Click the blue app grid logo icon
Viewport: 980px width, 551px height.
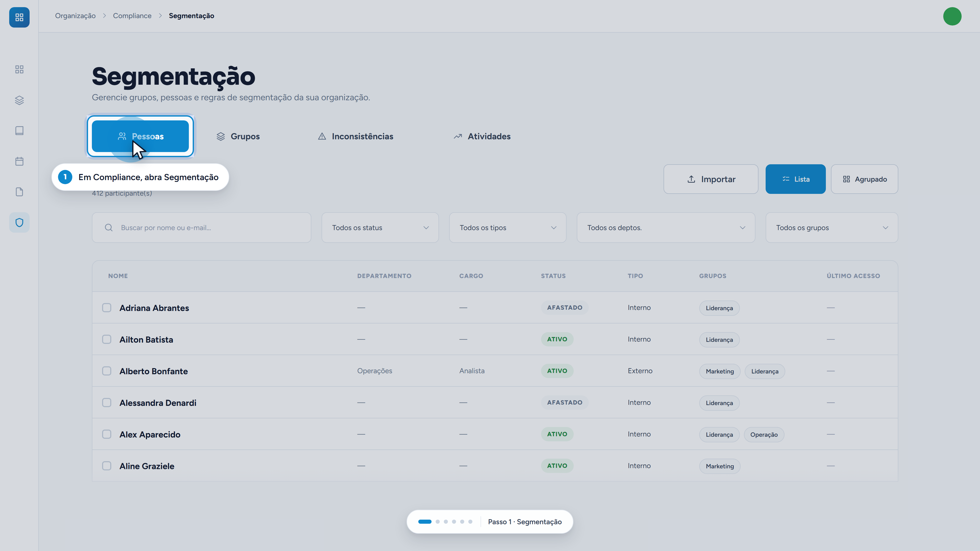coord(19,17)
